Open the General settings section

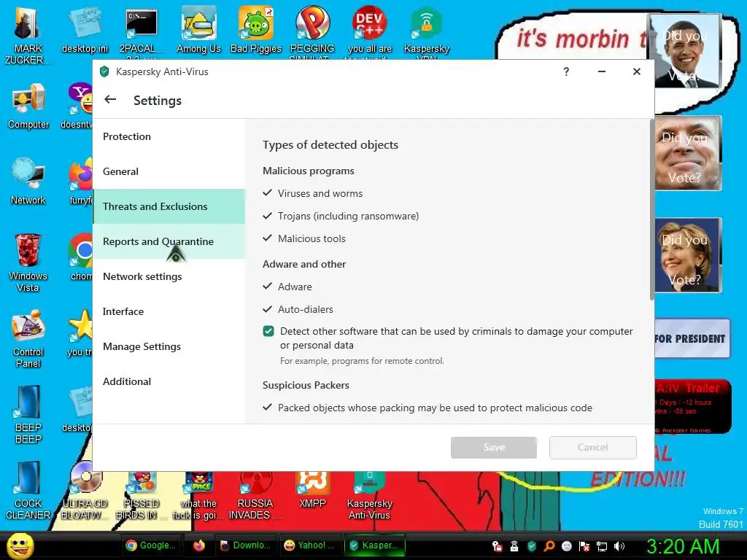169,171
